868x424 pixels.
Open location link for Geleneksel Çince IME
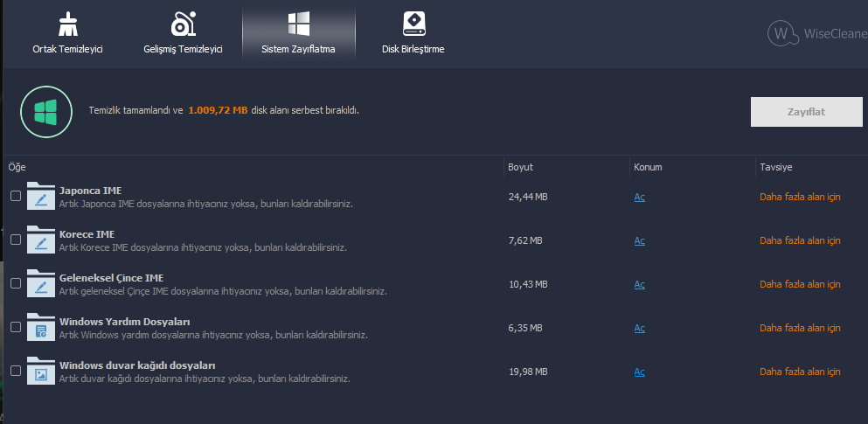pos(639,284)
